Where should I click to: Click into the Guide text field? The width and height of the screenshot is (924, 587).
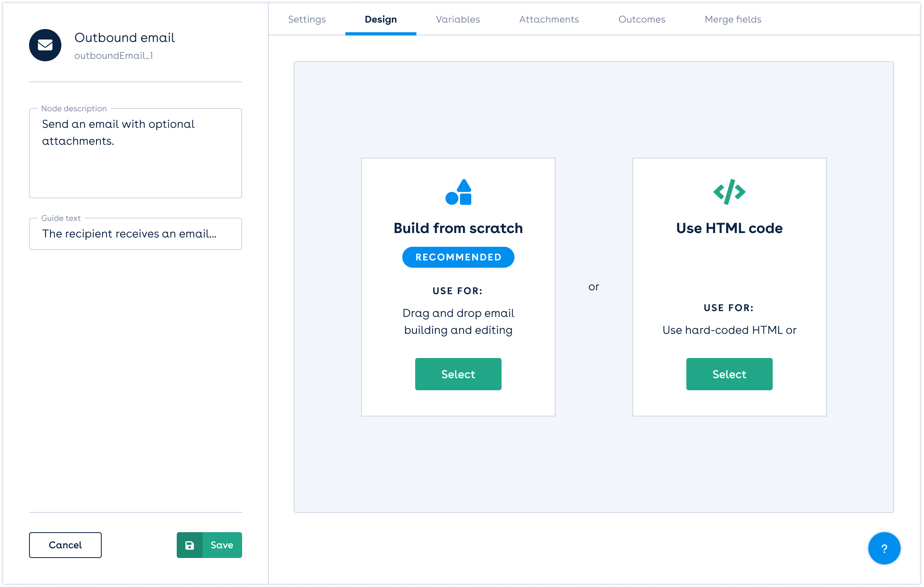coord(136,234)
